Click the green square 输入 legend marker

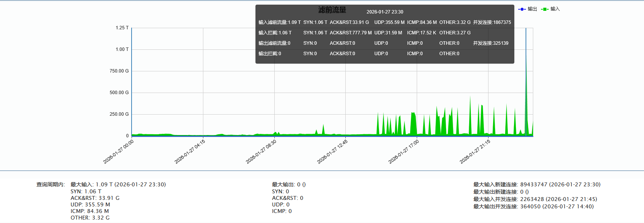[x=544, y=9]
